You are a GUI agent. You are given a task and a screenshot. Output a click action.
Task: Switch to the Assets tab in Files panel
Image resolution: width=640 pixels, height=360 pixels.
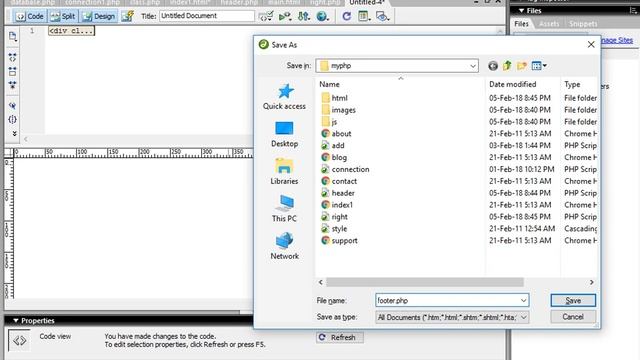pyautogui.click(x=549, y=24)
